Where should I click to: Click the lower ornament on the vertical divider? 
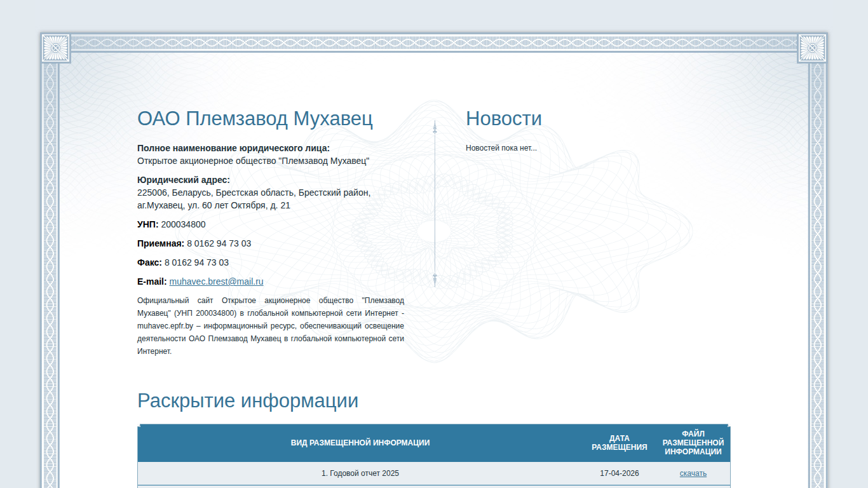pyautogui.click(x=435, y=278)
